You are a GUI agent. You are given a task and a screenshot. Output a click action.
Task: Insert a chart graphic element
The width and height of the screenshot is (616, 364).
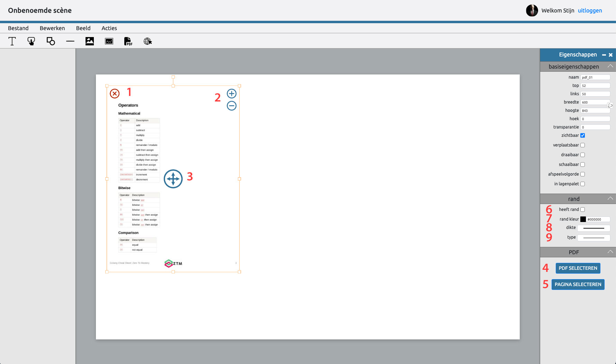109,41
